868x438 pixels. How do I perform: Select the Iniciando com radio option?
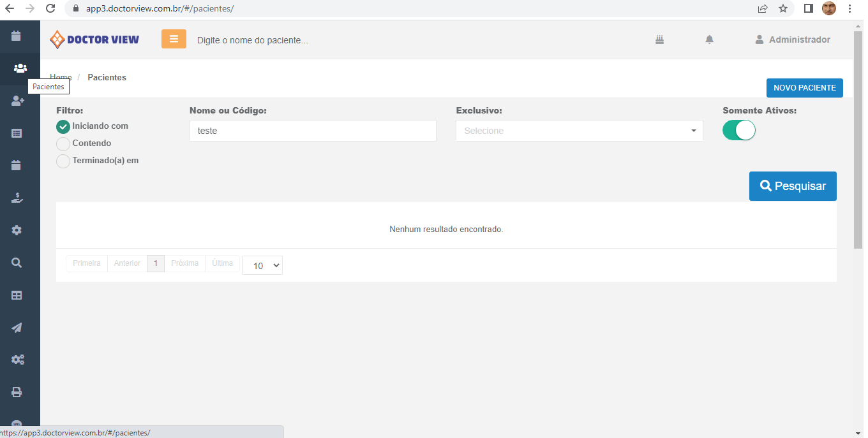tap(63, 127)
